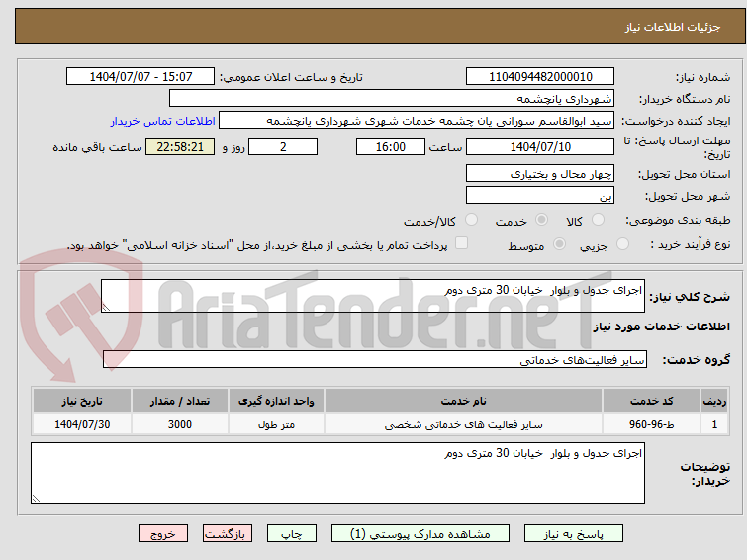The width and height of the screenshot is (747, 560).
Task: Click the ایجاد کننده درخواست field
Action: tap(417, 121)
